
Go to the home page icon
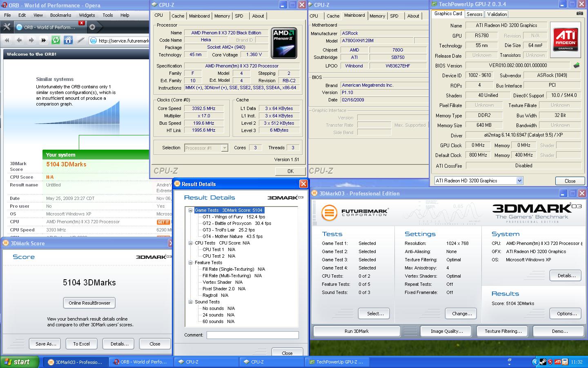(x=68, y=40)
